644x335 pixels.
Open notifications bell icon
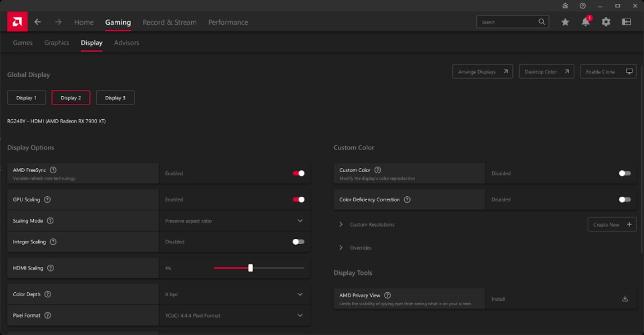[586, 22]
